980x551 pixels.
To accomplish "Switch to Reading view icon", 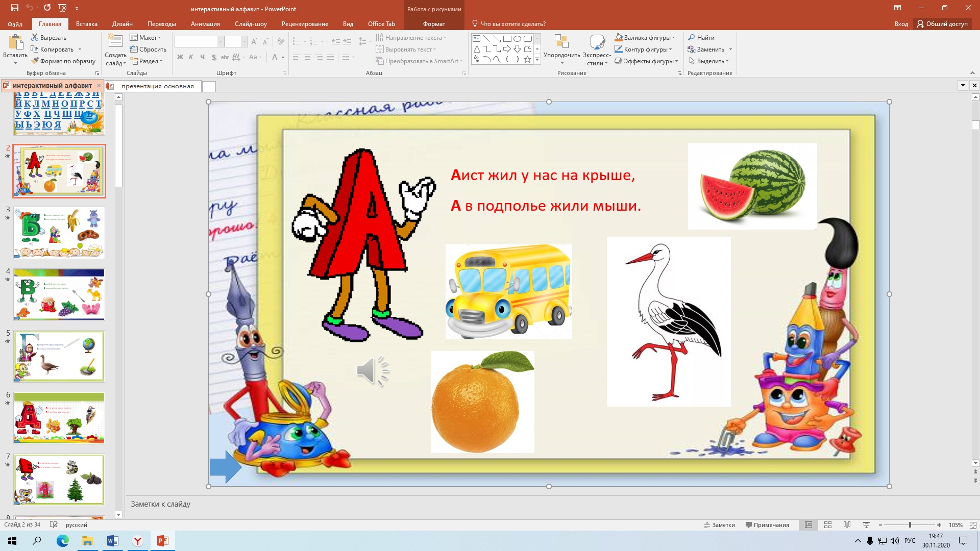I will 847,525.
